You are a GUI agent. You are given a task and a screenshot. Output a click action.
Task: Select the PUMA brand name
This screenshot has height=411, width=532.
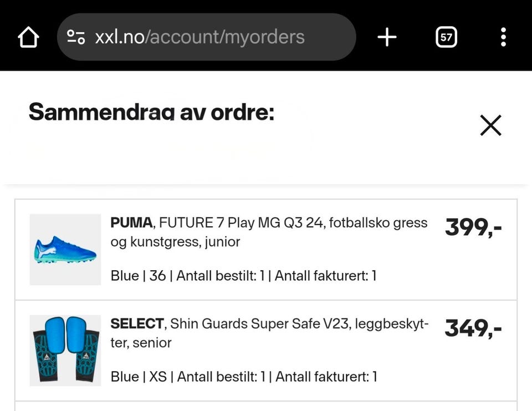click(131, 223)
